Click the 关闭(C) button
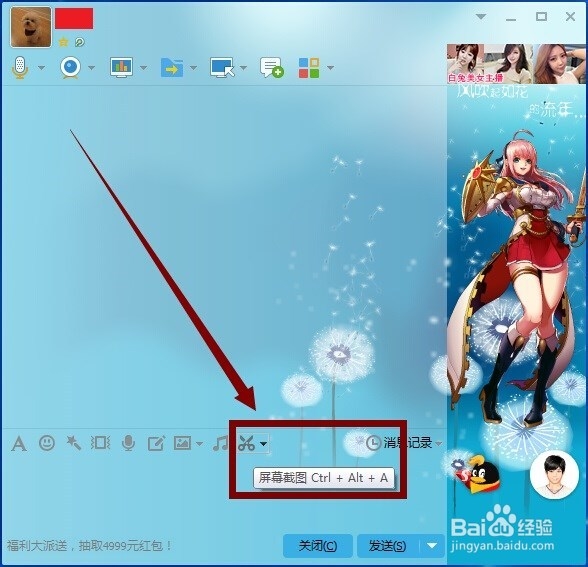 coord(318,546)
